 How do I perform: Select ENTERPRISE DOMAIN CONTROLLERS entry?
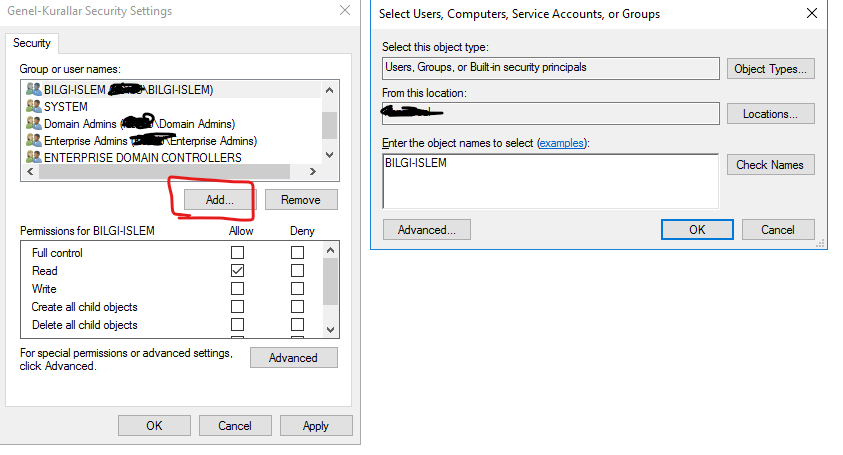click(172, 158)
